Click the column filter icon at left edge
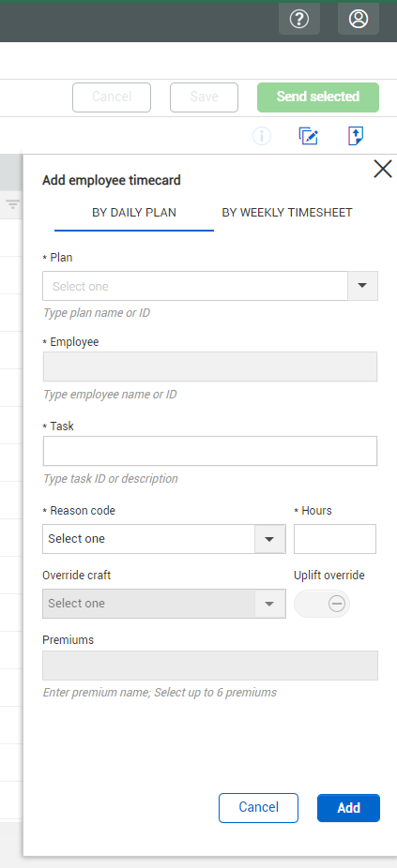 point(13,203)
